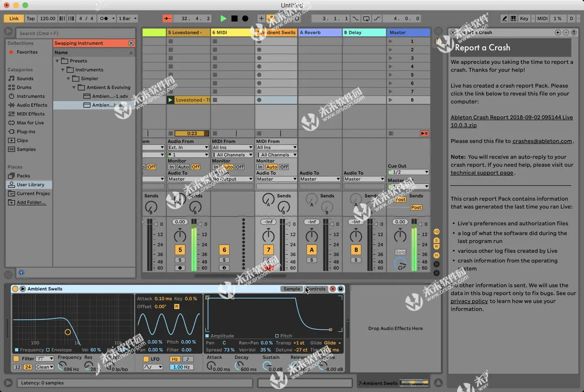Image resolution: width=584 pixels, height=392 pixels.
Task: Click the Ambient Swells device Hot-Swap button
Action: click(333, 289)
